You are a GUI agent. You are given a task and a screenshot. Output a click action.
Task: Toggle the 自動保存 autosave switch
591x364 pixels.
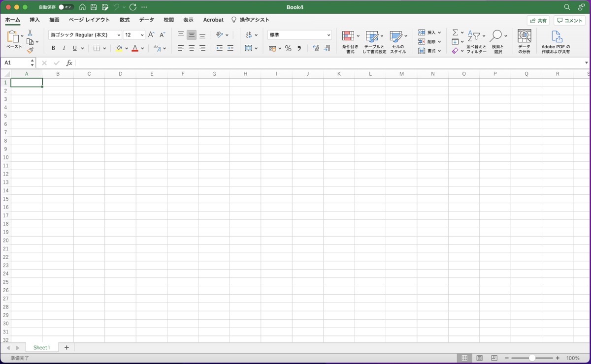point(66,7)
